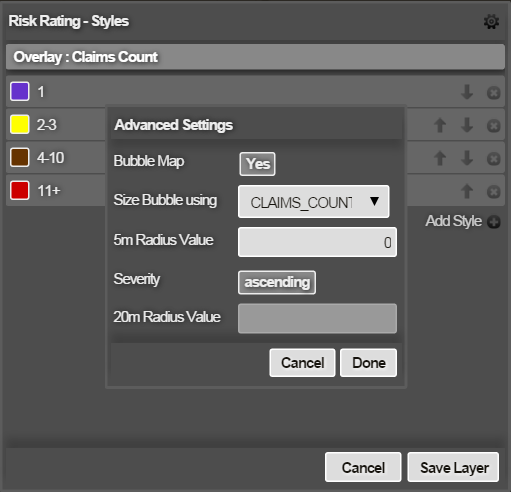Delete the 11+ style row
Screen dimensions: 511x492
(x=493, y=192)
